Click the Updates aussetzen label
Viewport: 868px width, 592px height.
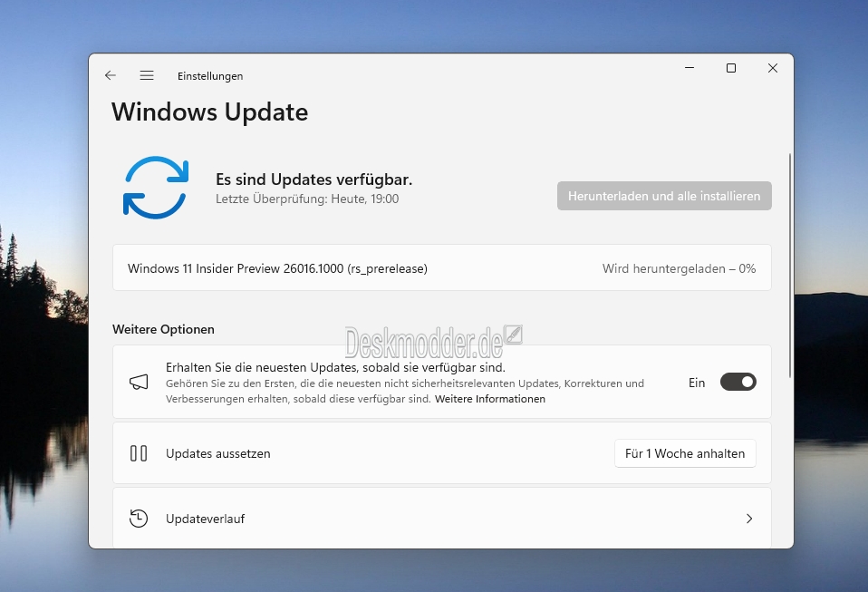[218, 453]
